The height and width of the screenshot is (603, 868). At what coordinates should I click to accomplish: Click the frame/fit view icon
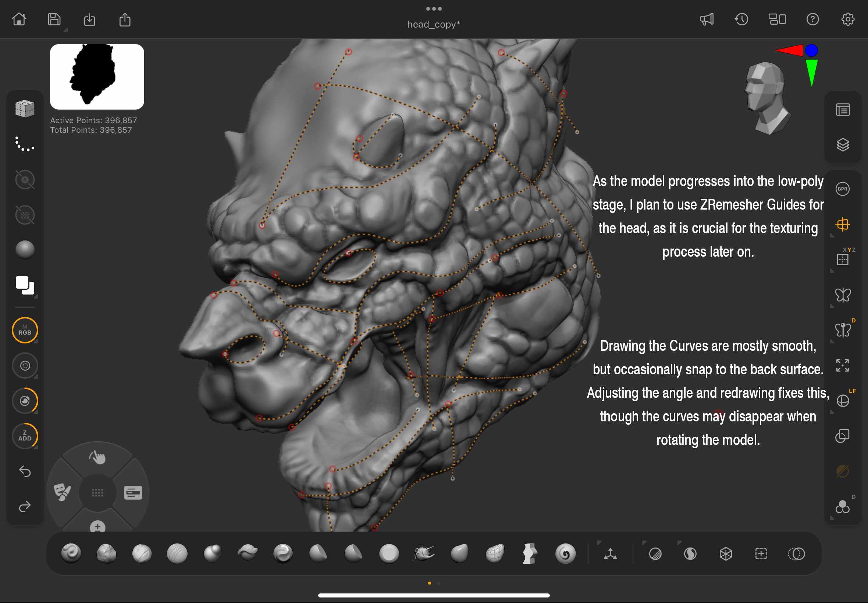click(842, 365)
